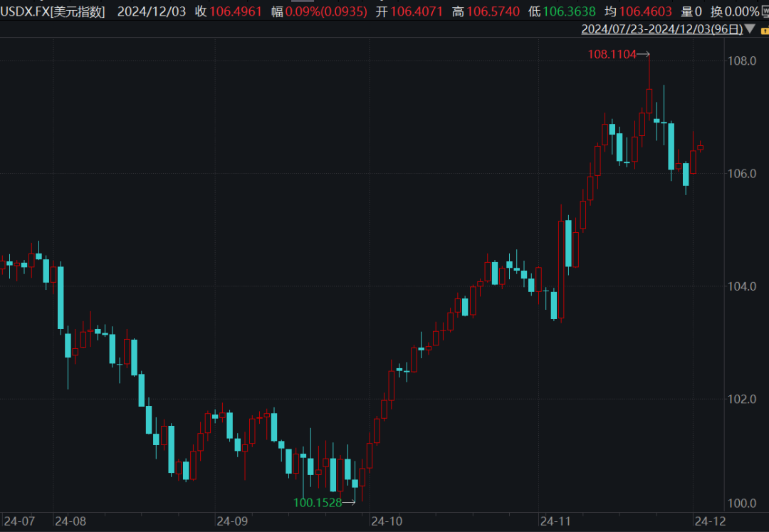
Task: Click the 24-08 time axis label
Action: coord(70,521)
